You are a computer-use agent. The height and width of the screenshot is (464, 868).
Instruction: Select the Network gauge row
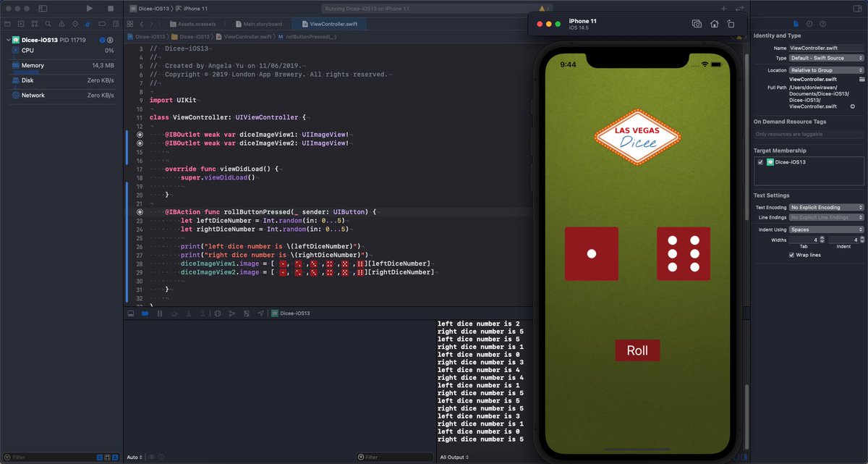tap(61, 96)
